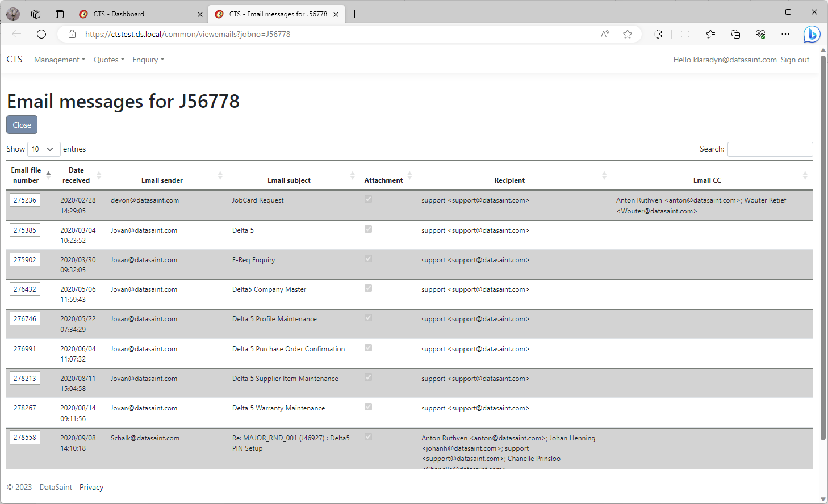
Task: Open a new tab with plus
Action: click(x=354, y=14)
